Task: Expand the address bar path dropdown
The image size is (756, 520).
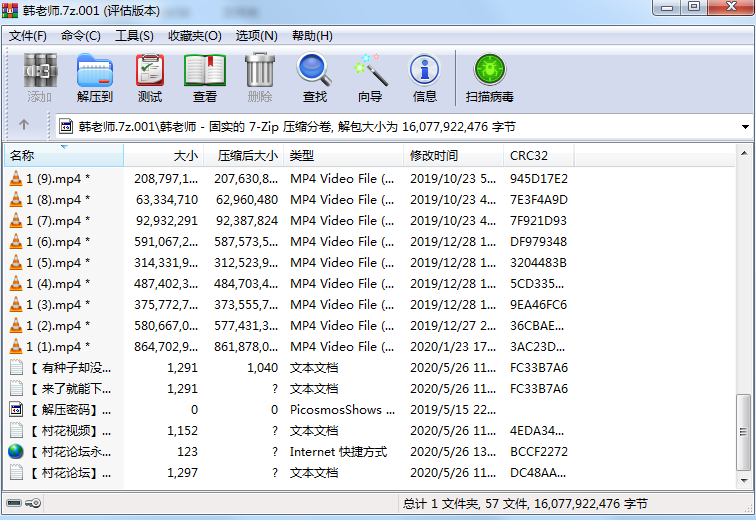Action: click(745, 128)
